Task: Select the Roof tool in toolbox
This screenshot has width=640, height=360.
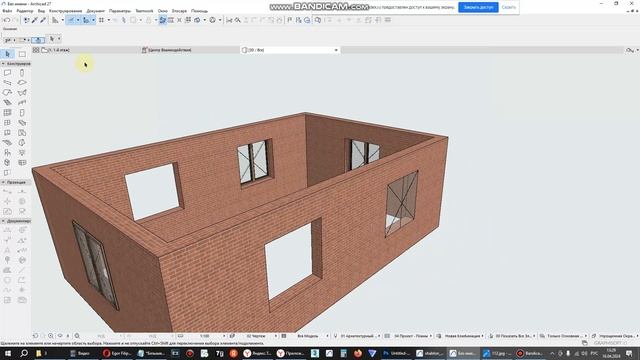Action: click(x=7, y=93)
